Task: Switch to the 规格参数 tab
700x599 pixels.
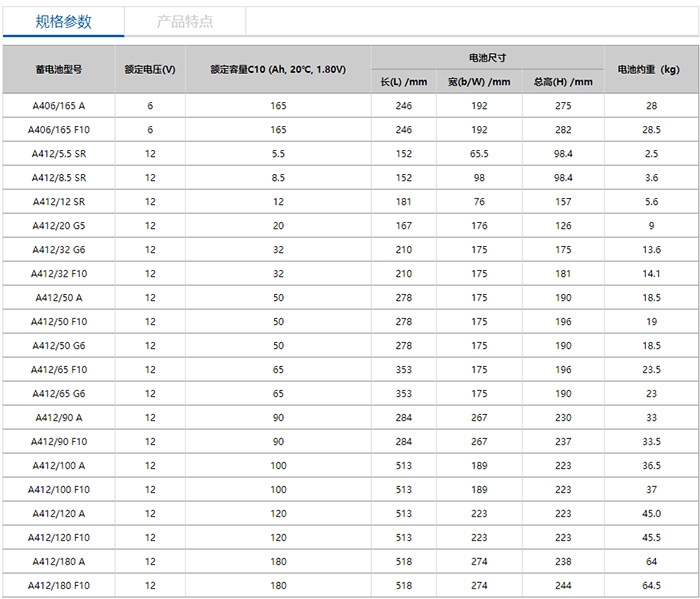Action: click(x=62, y=21)
